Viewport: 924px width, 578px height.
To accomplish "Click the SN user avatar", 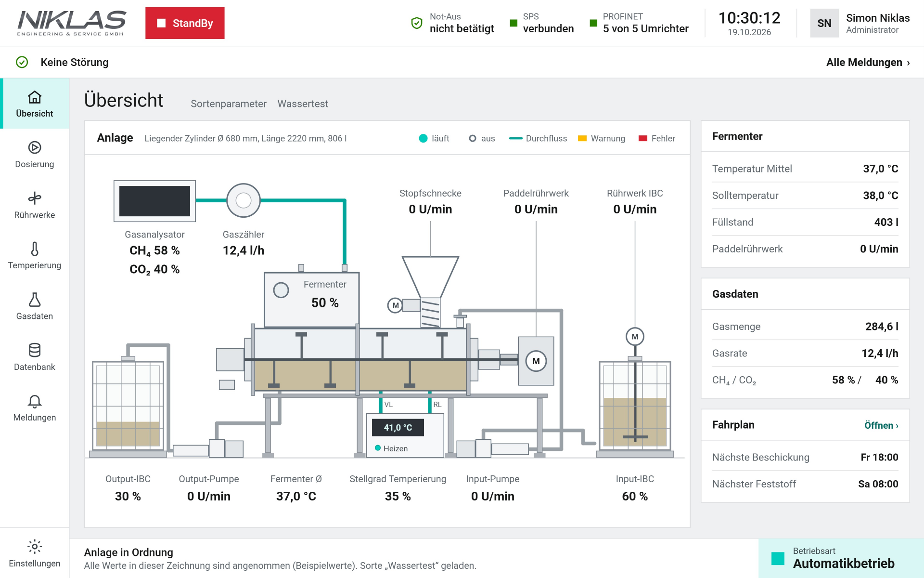I will tap(824, 23).
